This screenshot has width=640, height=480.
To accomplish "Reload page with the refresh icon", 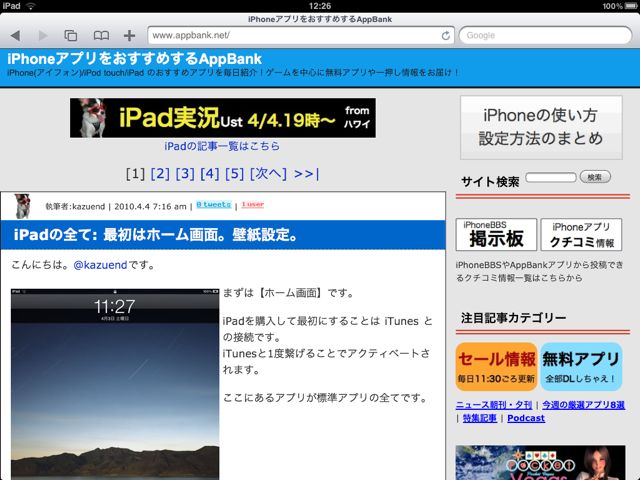I will pos(446,36).
